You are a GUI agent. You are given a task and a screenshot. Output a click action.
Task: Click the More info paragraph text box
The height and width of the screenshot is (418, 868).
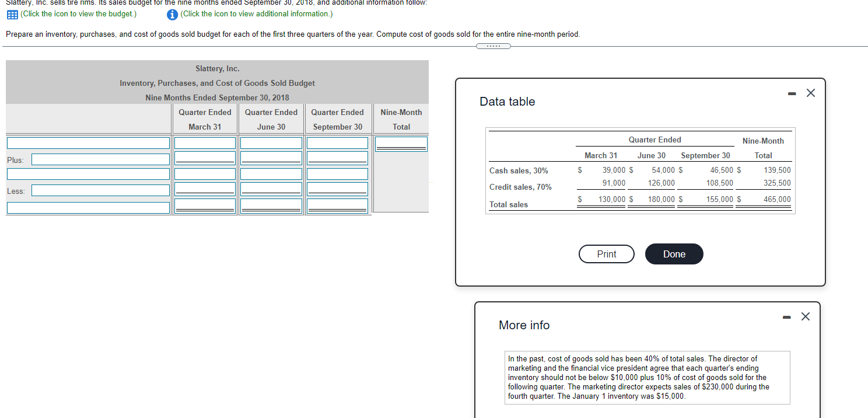pyautogui.click(x=647, y=377)
